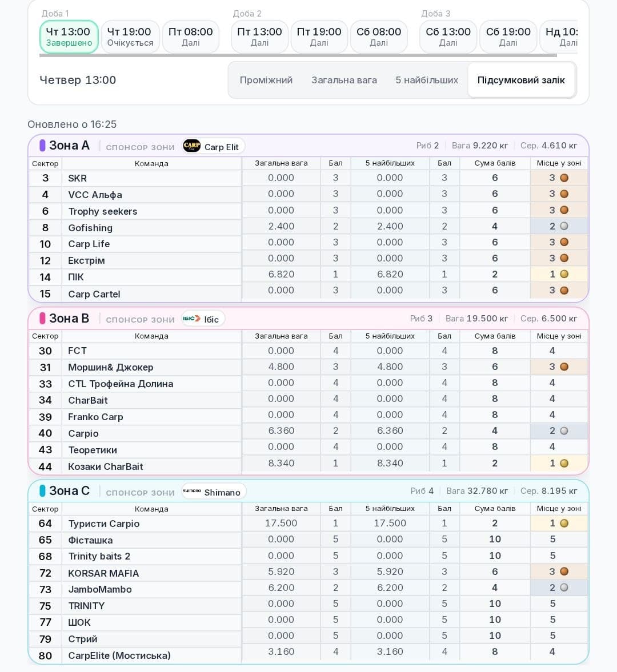Click the bronze medal in Trophy seekers row
The height and width of the screenshot is (672, 617).
coord(564,210)
